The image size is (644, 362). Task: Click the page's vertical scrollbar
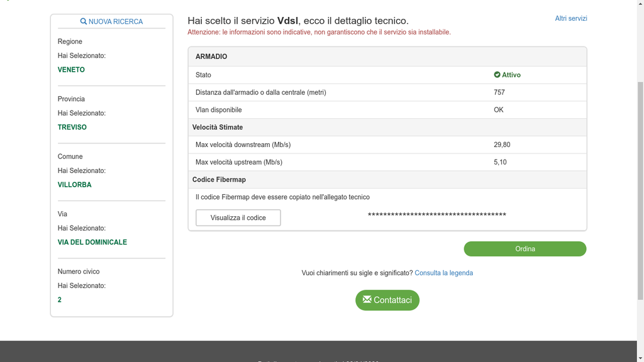640,189
